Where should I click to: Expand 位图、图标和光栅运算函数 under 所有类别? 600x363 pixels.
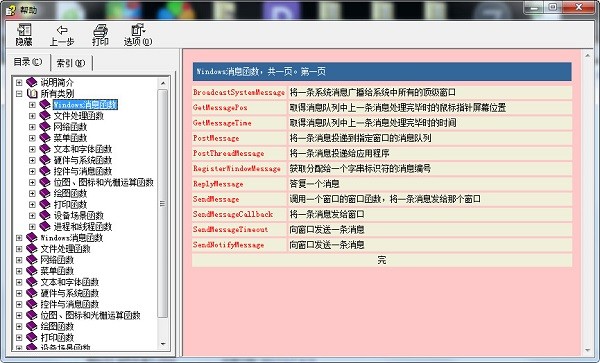point(32,182)
